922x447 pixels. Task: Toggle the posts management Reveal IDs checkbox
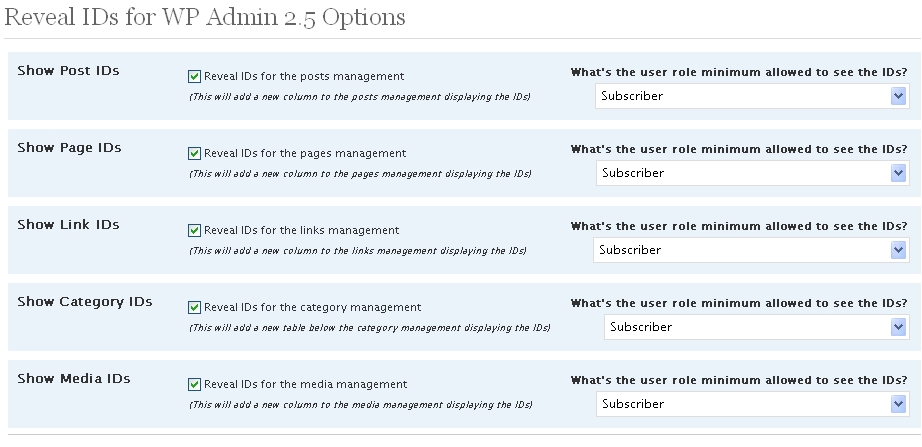(194, 76)
